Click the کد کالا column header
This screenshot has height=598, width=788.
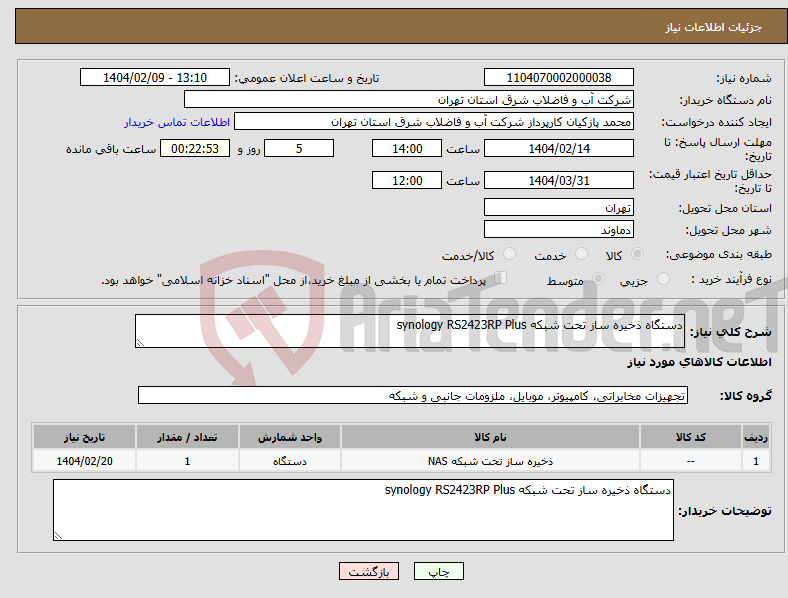click(x=691, y=437)
